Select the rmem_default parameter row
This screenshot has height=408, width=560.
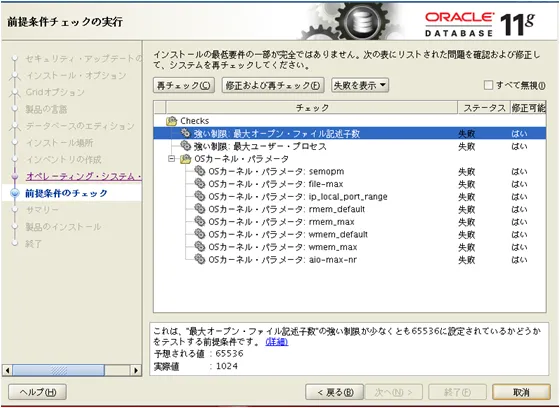click(350, 209)
